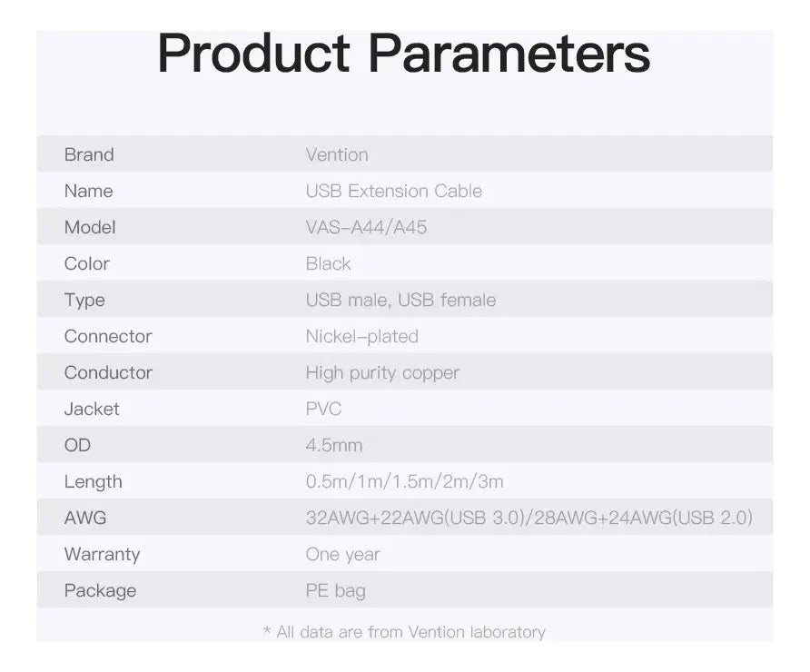Select the VAS-A44/A45 model value
The height and width of the screenshot is (672, 810).
[366, 227]
